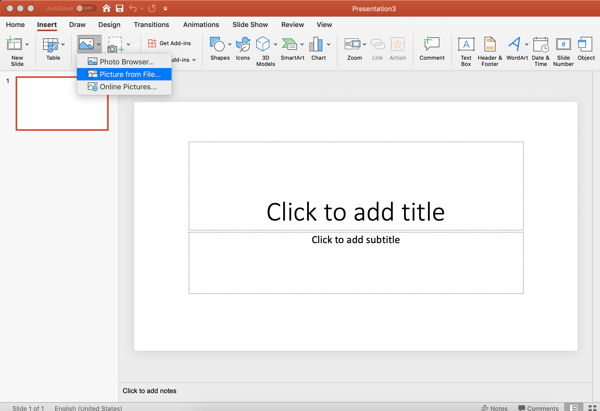
Task: Insert a Chart
Action: click(x=316, y=44)
